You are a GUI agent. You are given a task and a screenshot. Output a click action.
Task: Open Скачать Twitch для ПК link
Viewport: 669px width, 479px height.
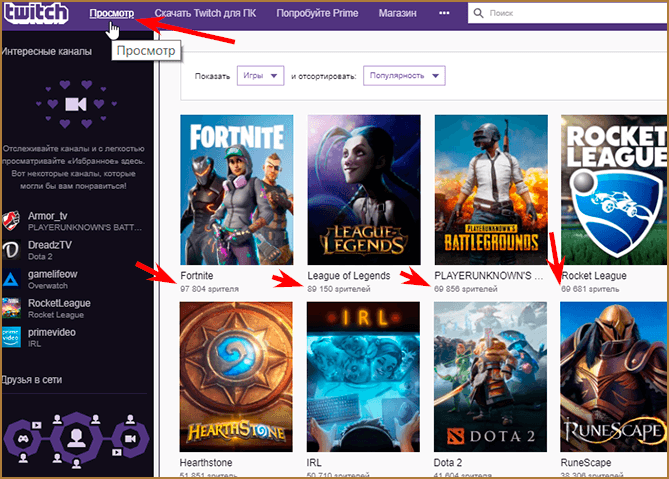(x=205, y=13)
